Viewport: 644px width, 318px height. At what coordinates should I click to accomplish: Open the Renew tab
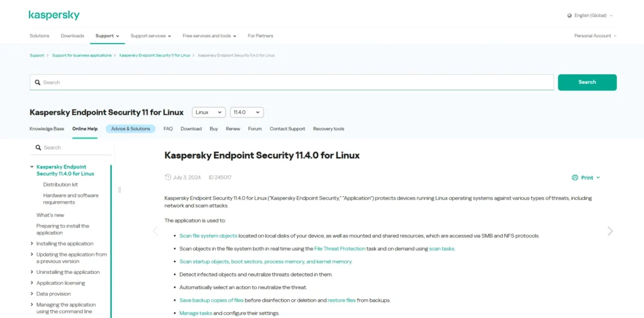pyautogui.click(x=233, y=129)
